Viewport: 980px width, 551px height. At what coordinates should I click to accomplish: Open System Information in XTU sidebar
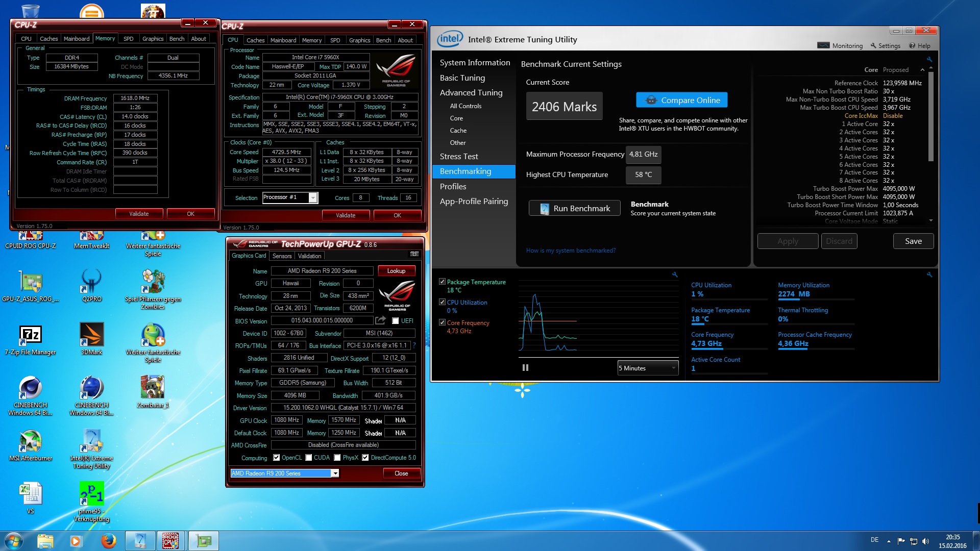pyautogui.click(x=475, y=63)
